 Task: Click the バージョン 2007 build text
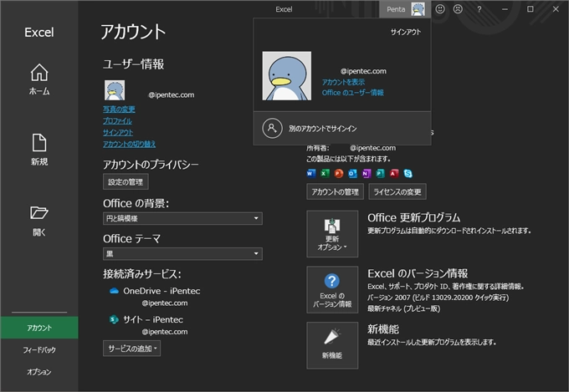tap(438, 298)
